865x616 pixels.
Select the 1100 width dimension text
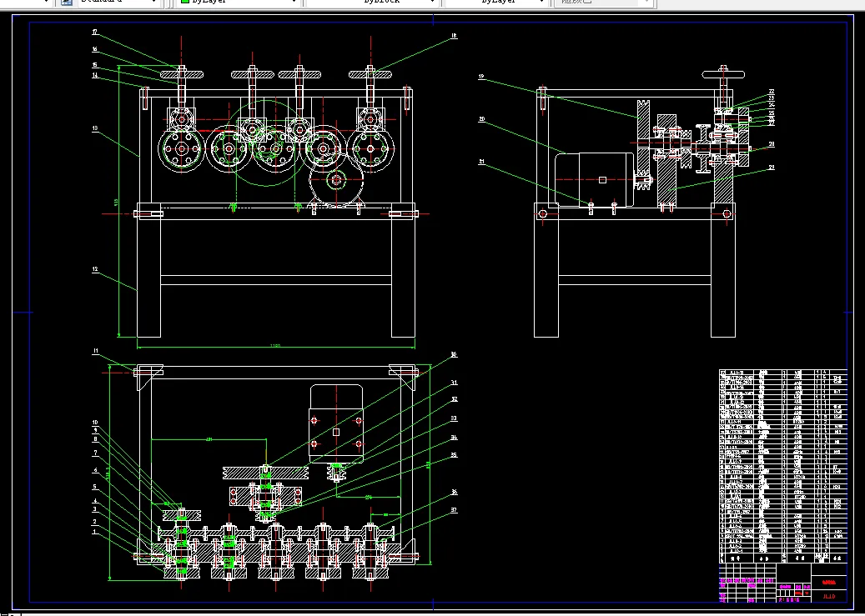coord(274,346)
